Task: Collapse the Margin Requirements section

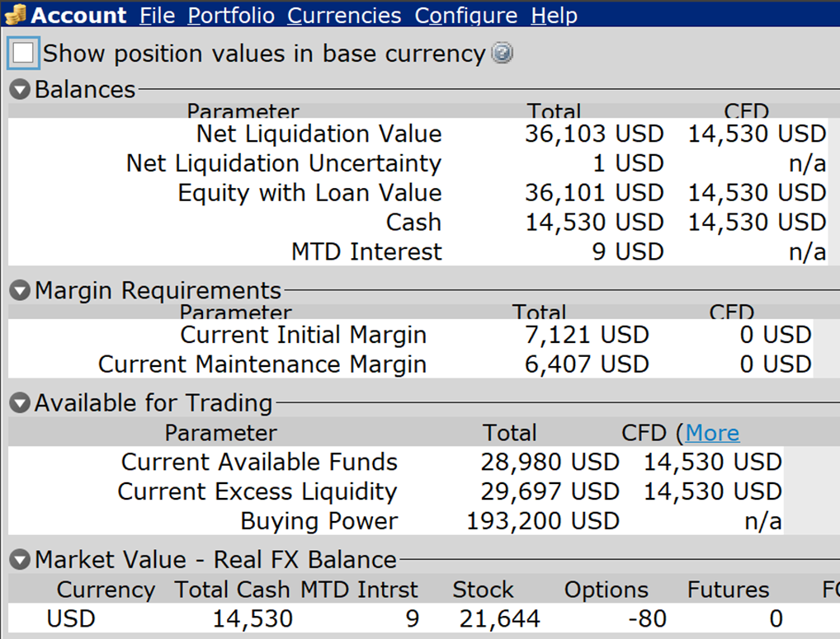Action: pos(20,291)
